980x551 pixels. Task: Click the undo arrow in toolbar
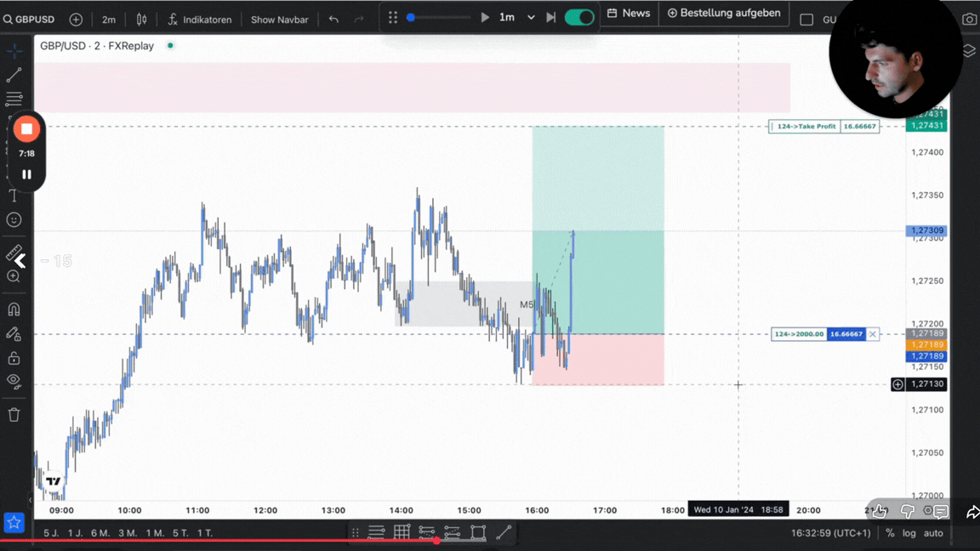(333, 19)
